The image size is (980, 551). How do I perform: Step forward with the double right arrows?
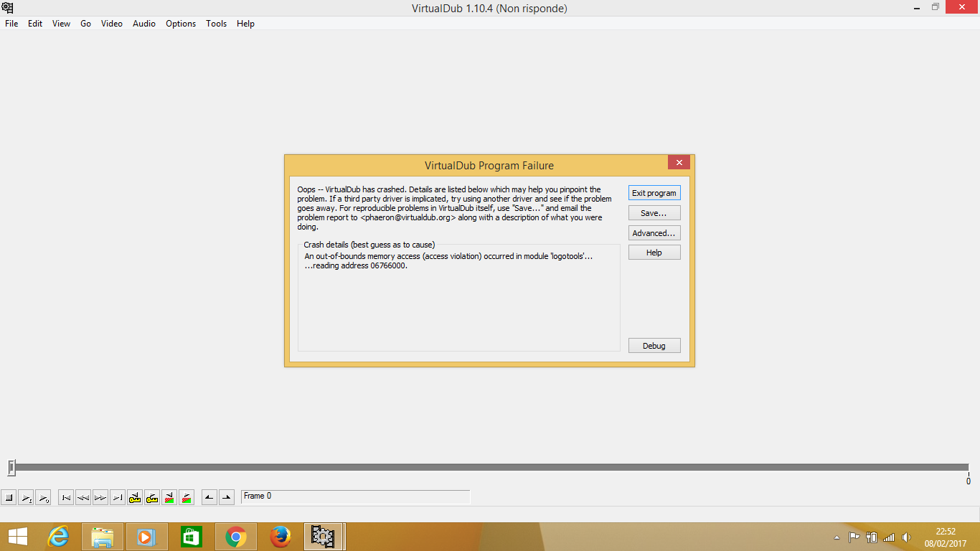point(100,497)
